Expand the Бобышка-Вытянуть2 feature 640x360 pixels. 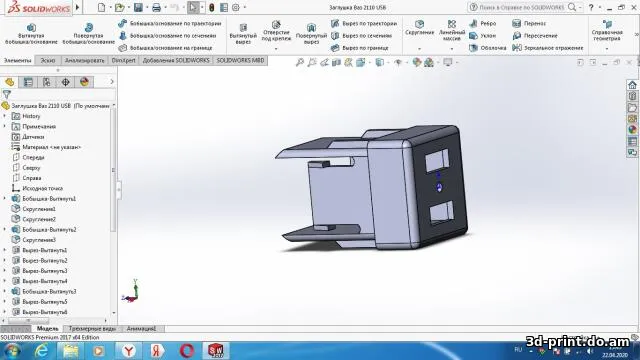coord(5,229)
